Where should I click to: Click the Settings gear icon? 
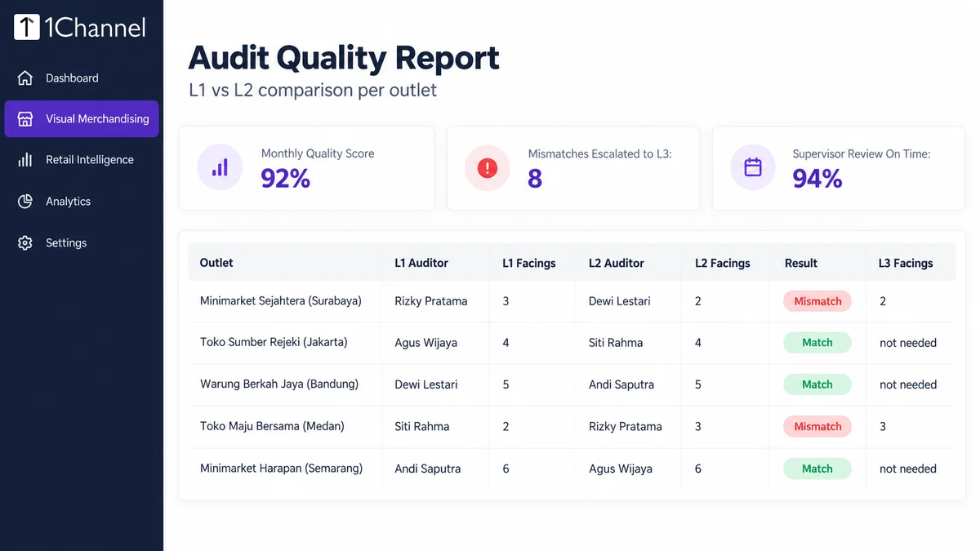[x=25, y=243]
